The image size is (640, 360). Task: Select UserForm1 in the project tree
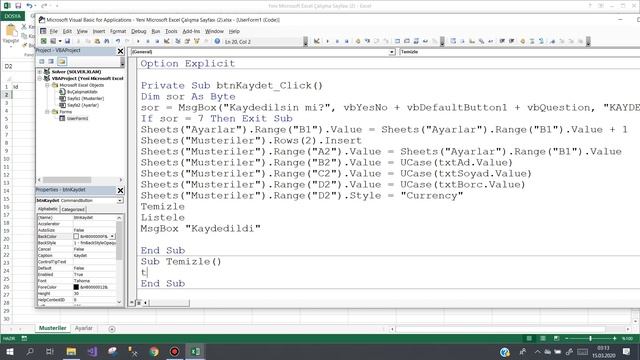pyautogui.click(x=78, y=118)
